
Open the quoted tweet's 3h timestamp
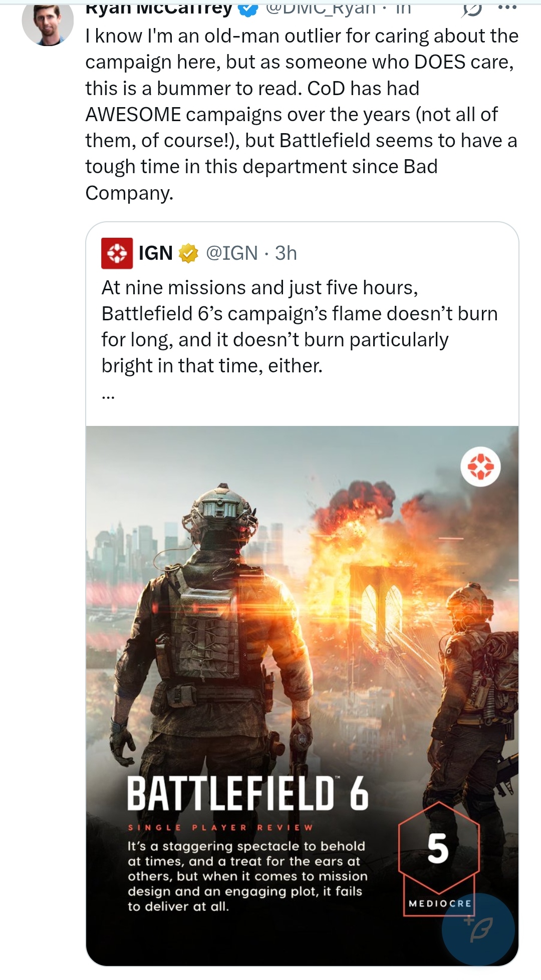[x=286, y=253]
